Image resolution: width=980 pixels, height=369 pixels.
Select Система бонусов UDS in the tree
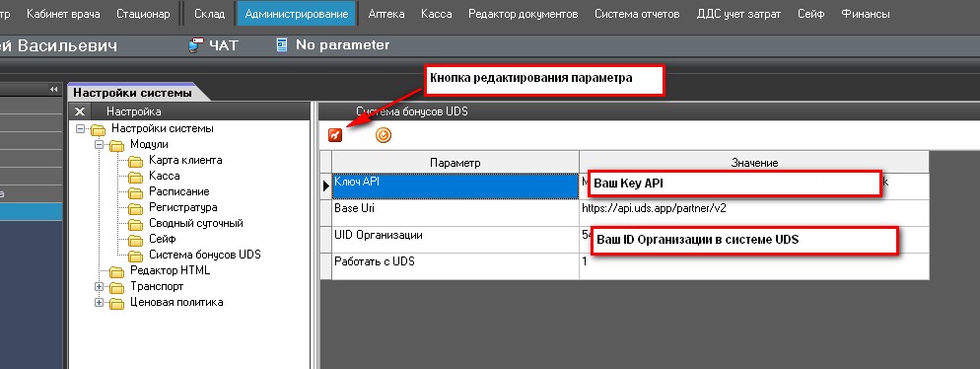coord(204,255)
